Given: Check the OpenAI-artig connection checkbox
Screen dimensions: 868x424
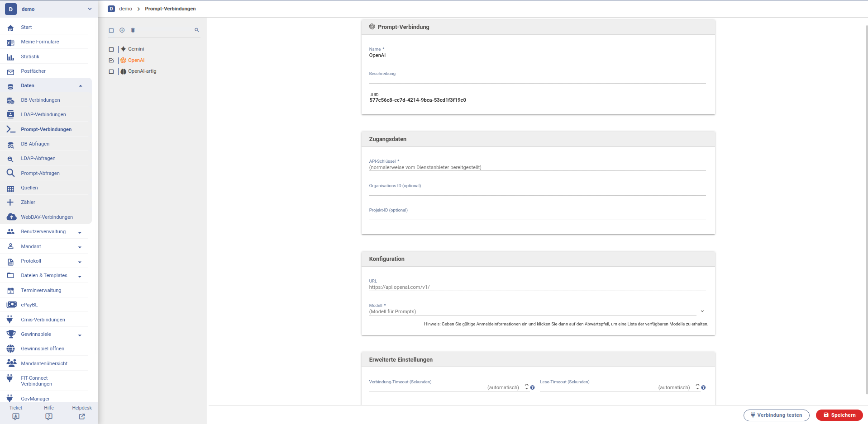Looking at the screenshot, I should coord(111,71).
